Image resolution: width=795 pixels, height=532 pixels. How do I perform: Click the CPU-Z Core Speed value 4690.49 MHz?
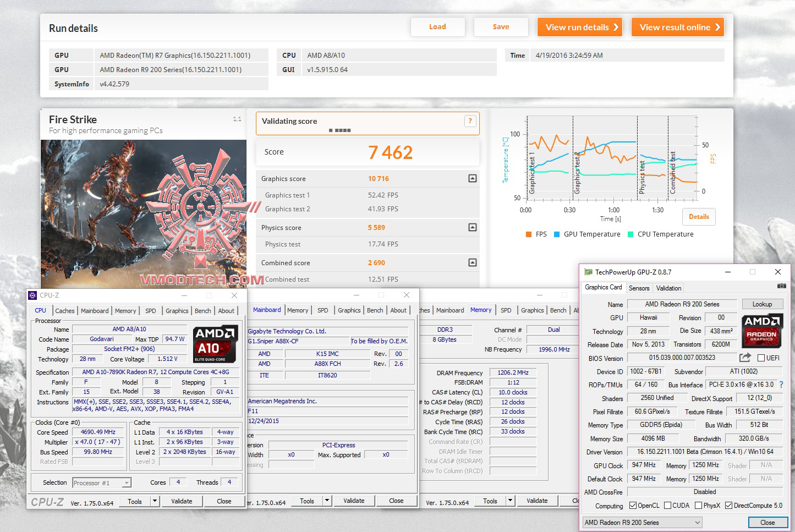click(98, 432)
